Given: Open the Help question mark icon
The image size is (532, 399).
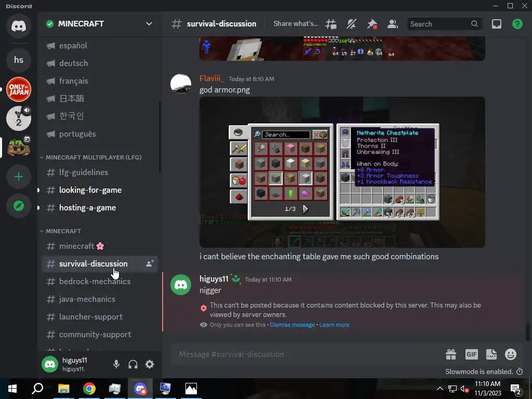Looking at the screenshot, I should pyautogui.click(x=517, y=24).
